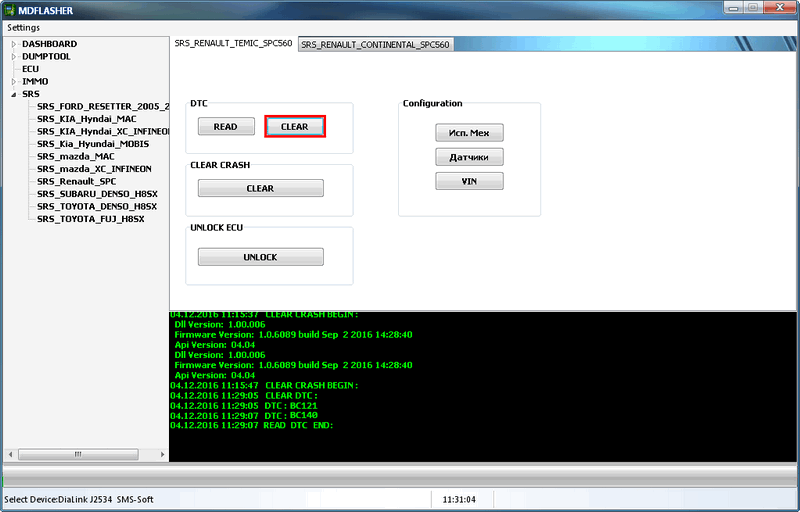Open SRS_KIA_Hyndai_XC_INFINEON tree entry
The width and height of the screenshot is (800, 512).
(x=103, y=132)
